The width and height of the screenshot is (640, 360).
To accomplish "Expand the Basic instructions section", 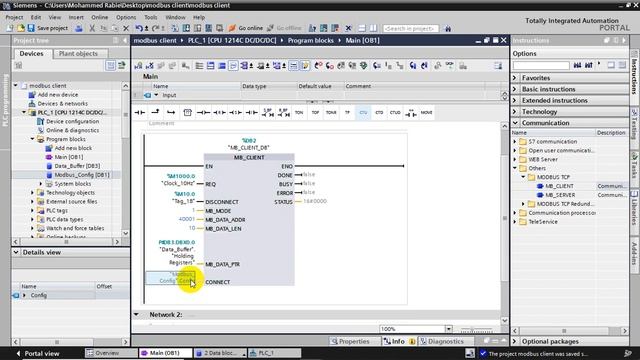I will (x=515, y=89).
